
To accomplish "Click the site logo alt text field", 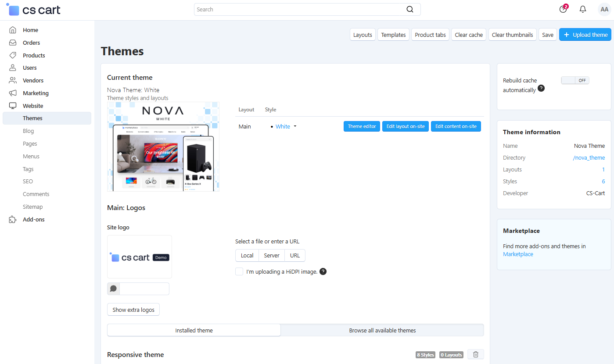I will click(144, 289).
